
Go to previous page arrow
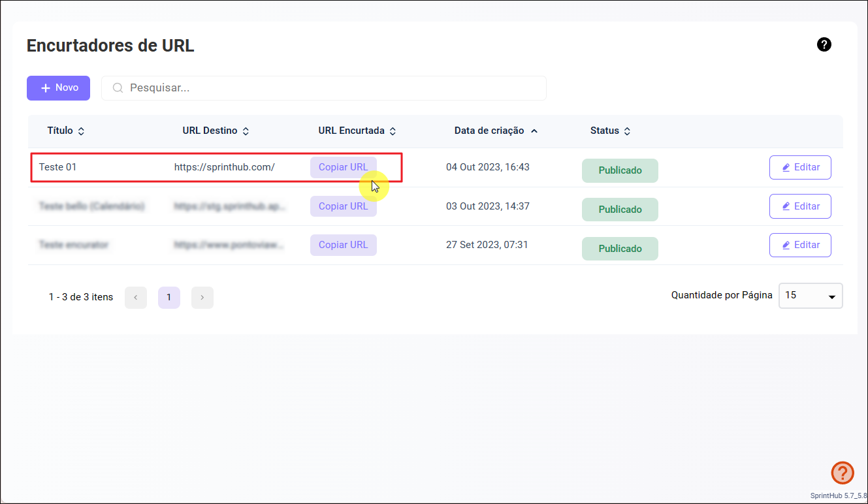click(136, 298)
